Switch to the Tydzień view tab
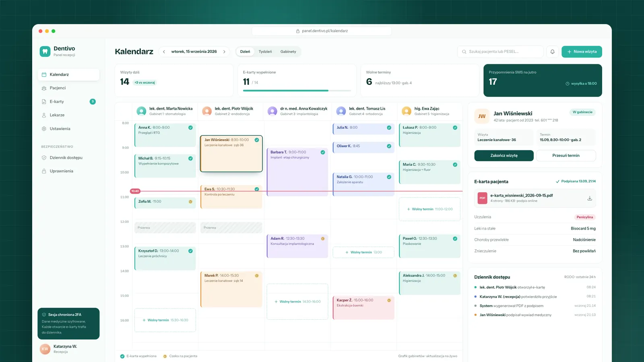The image size is (644, 362). pyautogui.click(x=265, y=51)
